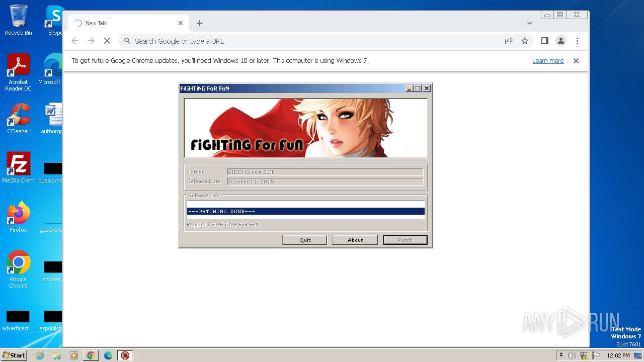Open volume control in system tray
The height and width of the screenshot is (362, 644).
coord(572,355)
